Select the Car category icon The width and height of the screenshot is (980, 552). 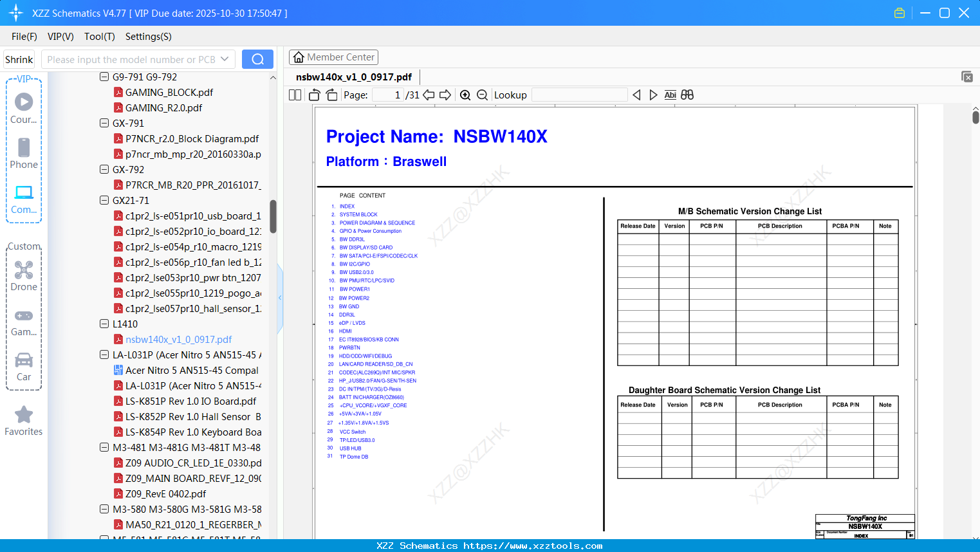pos(24,360)
